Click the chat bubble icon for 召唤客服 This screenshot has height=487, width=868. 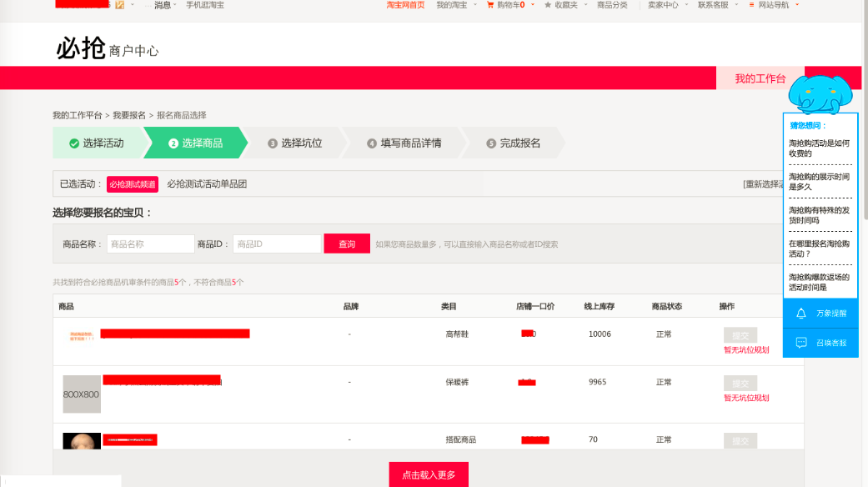coord(801,343)
